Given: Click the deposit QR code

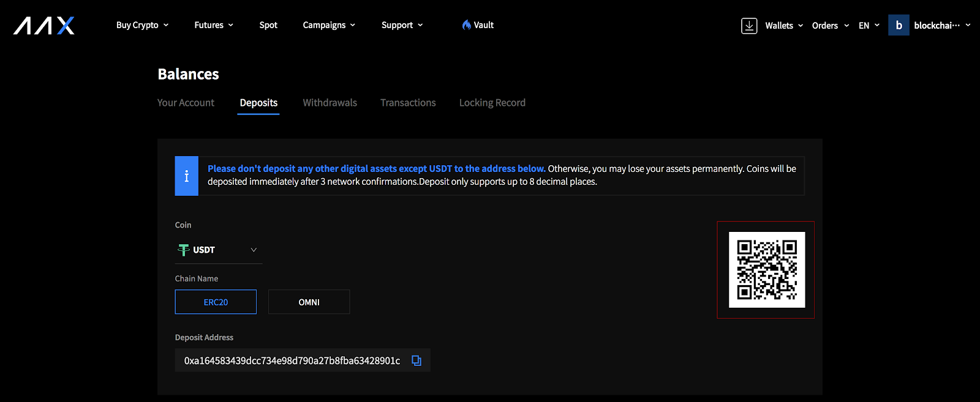Looking at the screenshot, I should coord(767,270).
